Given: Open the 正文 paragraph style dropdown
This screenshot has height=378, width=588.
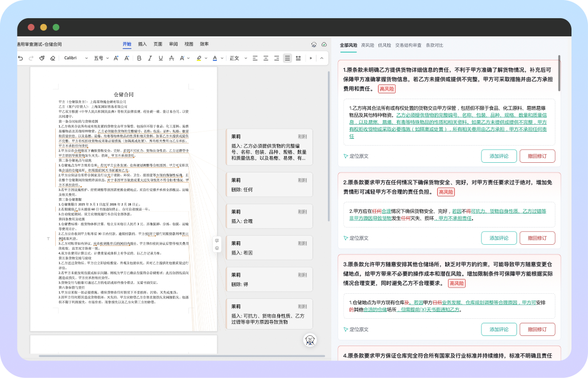Looking at the screenshot, I should (x=236, y=58).
